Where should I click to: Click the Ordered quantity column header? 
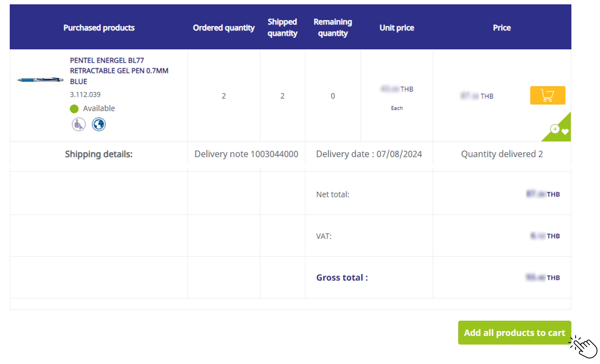[x=224, y=28]
